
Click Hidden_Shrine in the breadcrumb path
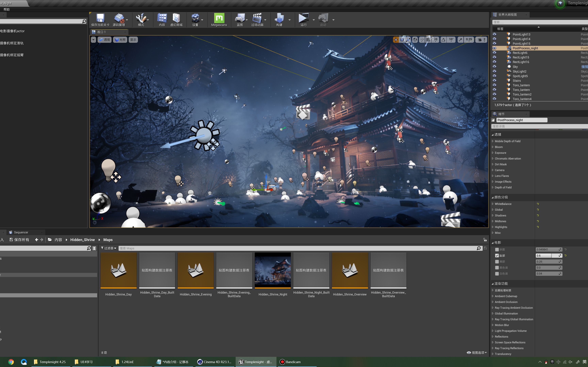(82, 240)
